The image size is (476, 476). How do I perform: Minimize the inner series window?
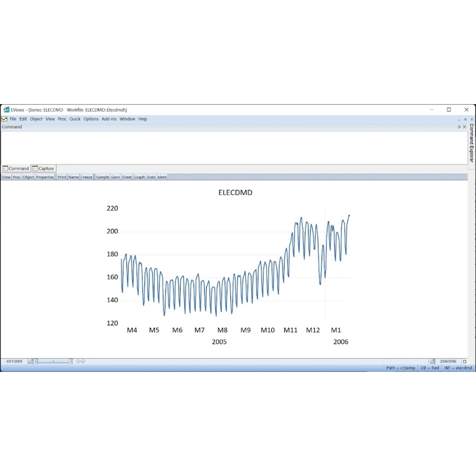coord(459,119)
